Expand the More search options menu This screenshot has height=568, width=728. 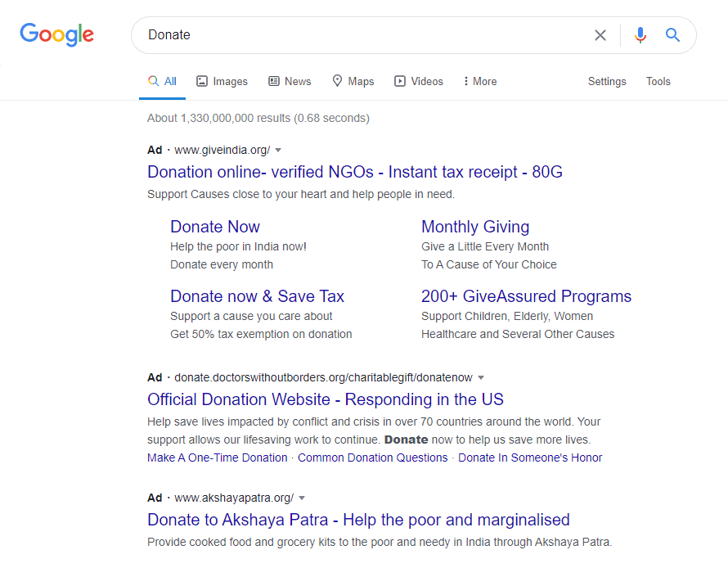[480, 81]
